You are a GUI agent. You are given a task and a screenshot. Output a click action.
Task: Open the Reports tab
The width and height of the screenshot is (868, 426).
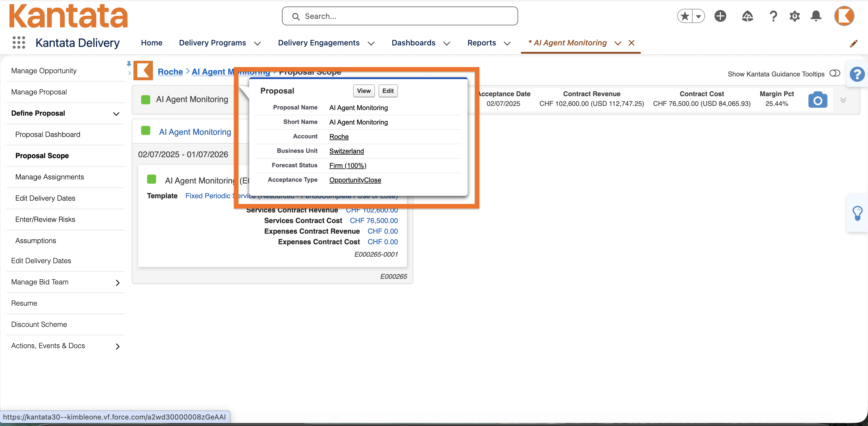pos(482,43)
